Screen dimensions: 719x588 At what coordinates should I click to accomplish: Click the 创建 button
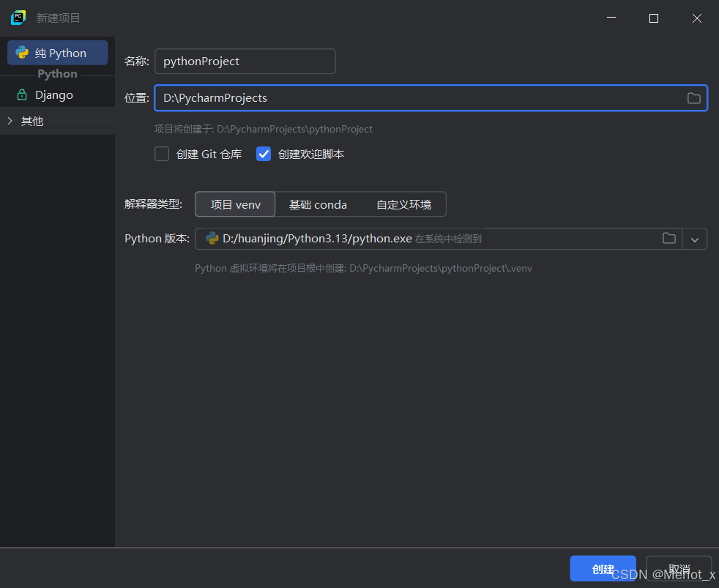[603, 569]
